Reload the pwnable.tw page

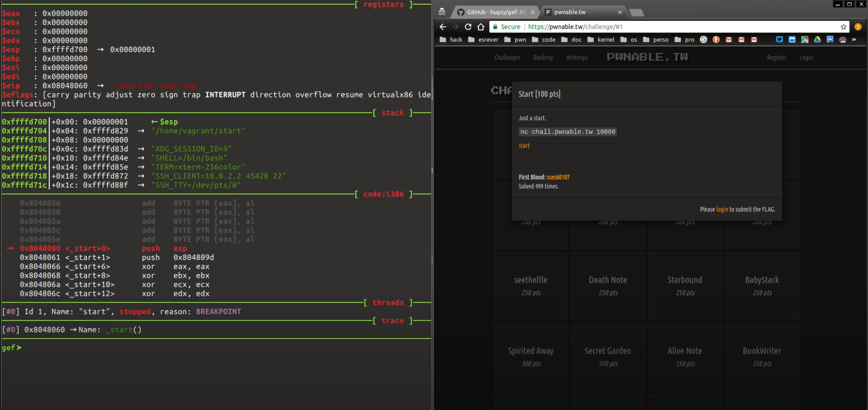click(468, 27)
